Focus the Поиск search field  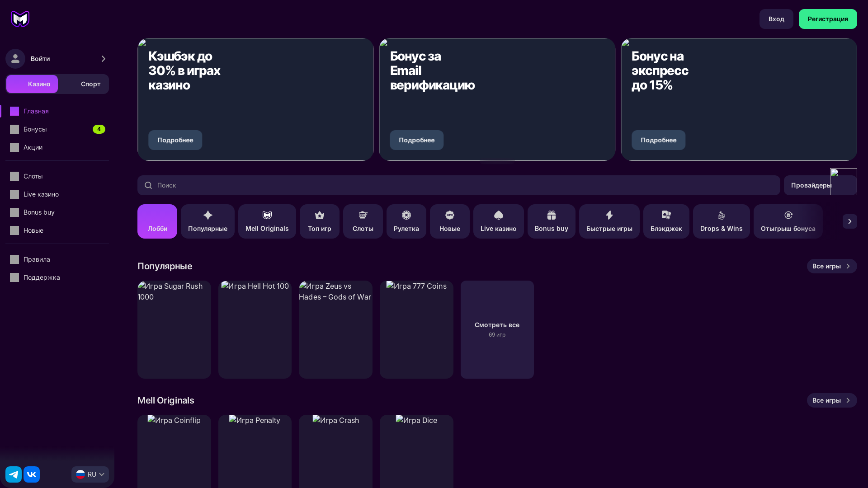pos(459,185)
